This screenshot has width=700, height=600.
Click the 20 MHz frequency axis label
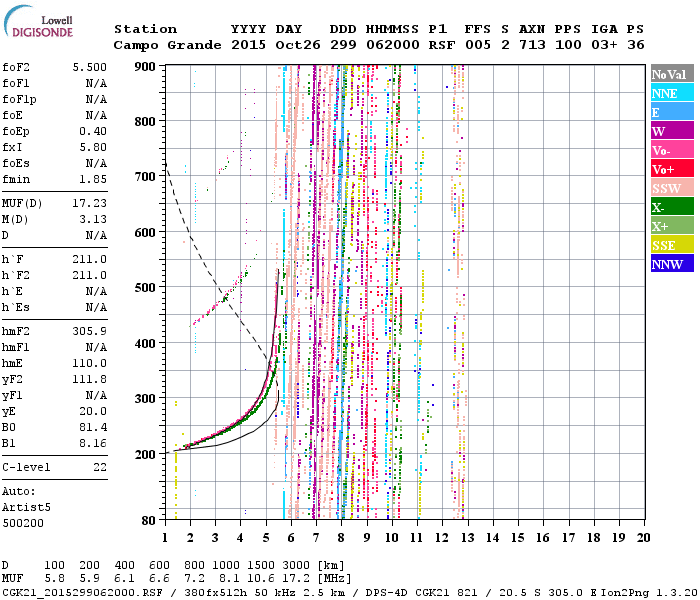click(643, 538)
